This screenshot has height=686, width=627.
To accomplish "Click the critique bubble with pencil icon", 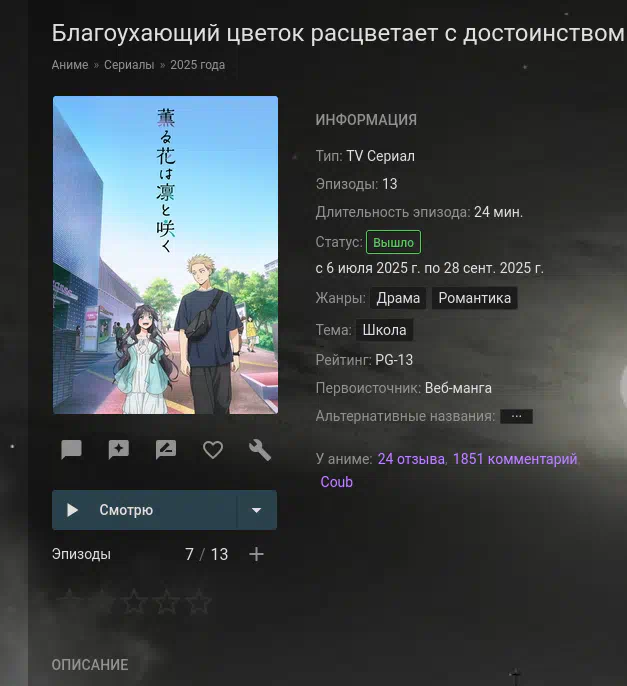I will click(x=166, y=450).
